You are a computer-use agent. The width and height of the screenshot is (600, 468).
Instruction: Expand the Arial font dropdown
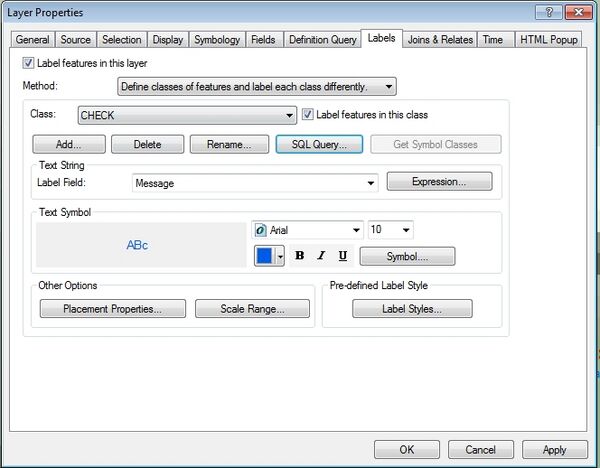point(308,230)
